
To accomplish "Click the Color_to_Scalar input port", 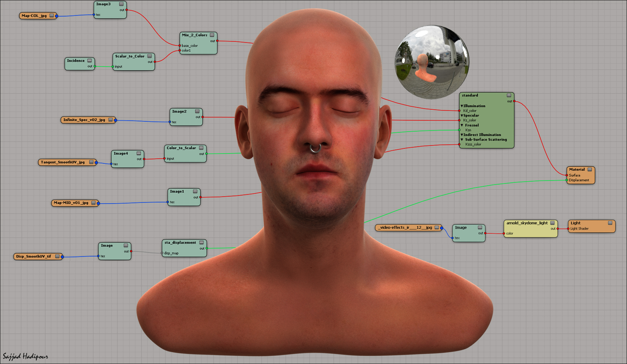I will coord(164,158).
